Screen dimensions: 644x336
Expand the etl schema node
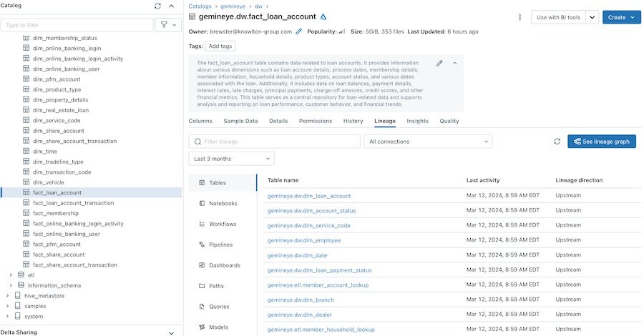coord(11,275)
